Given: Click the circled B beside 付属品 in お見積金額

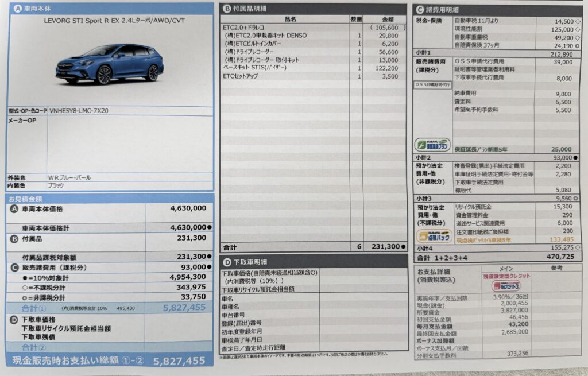Looking at the screenshot, I should tap(14, 238).
